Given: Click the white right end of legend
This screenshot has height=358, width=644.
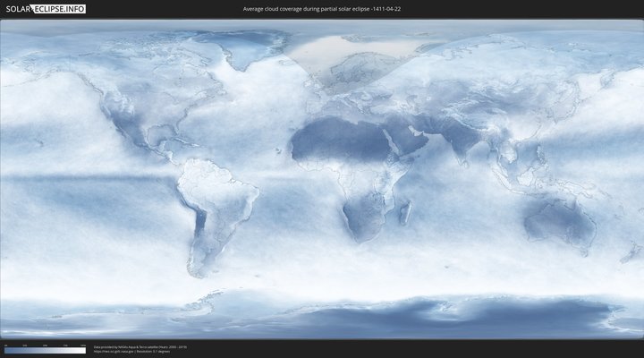Looking at the screenshot, I should pyautogui.click(x=82, y=351).
